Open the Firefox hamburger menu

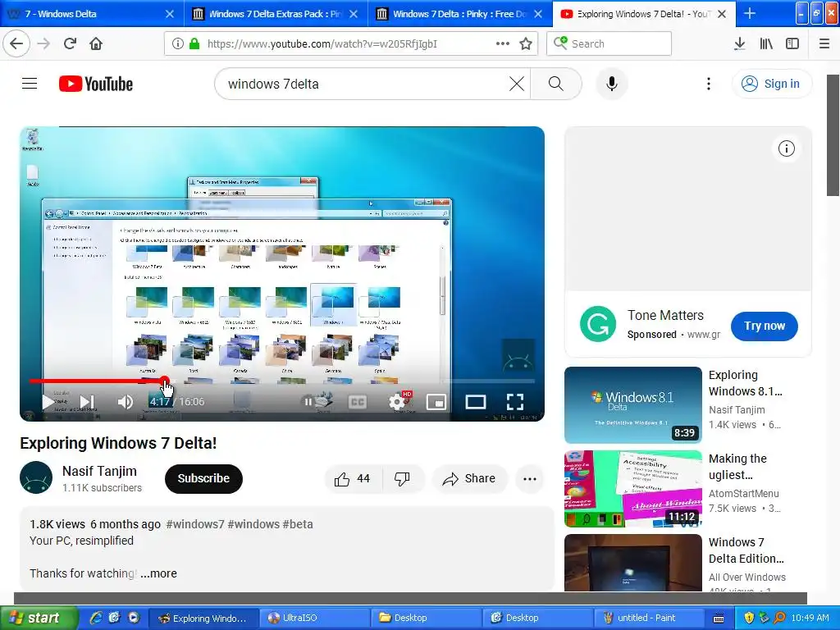(x=824, y=43)
